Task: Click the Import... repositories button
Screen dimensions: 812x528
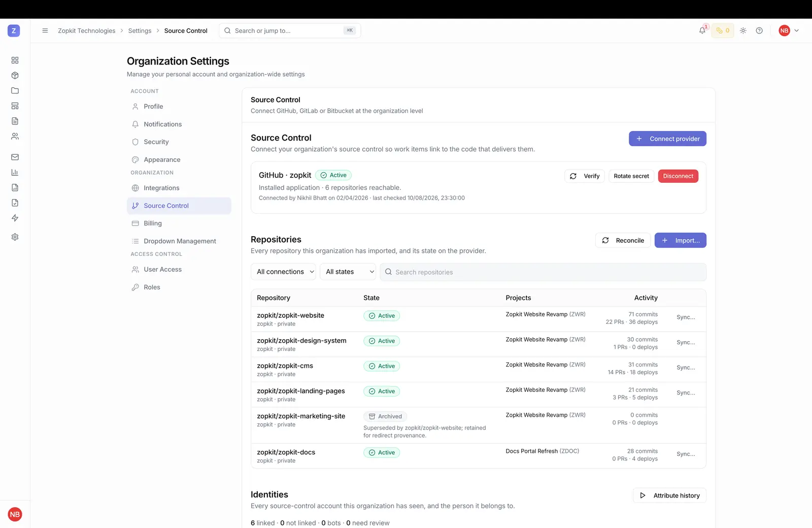Action: click(x=681, y=241)
